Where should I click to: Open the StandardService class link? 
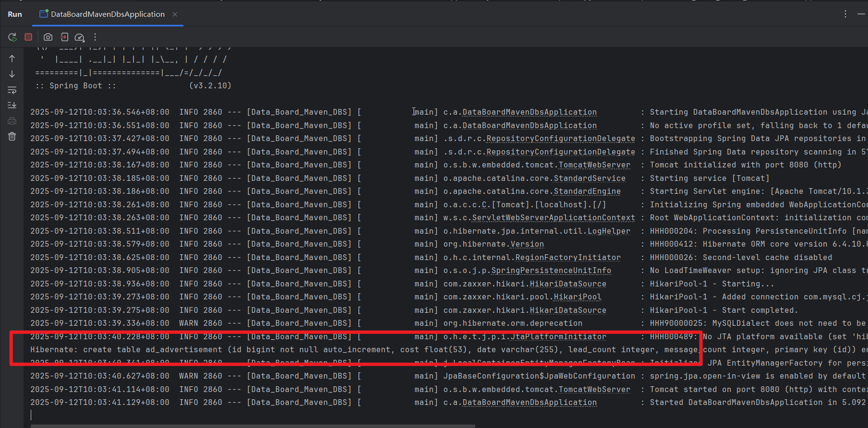[589, 178]
